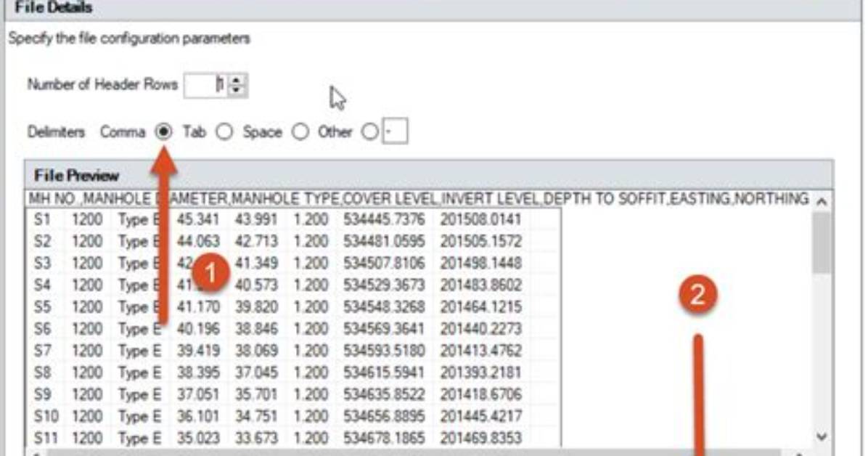The width and height of the screenshot is (868, 456).
Task: Click invert level value 42.713
Action: (256, 242)
